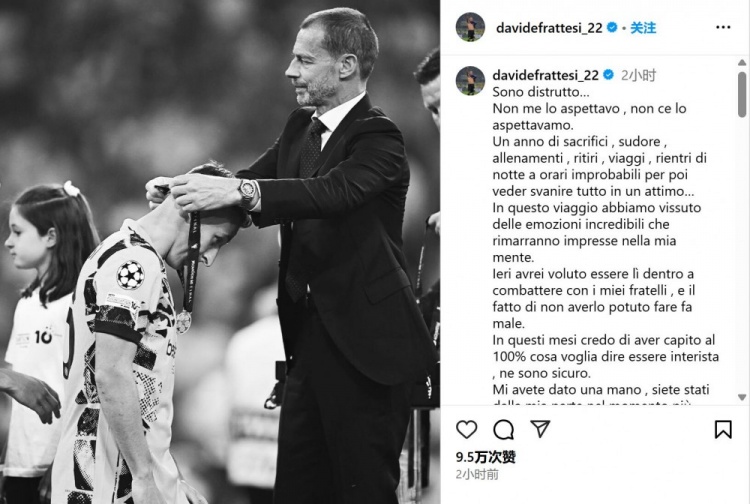Image resolution: width=750 pixels, height=504 pixels.
Task: Click the profile avatar in post header
Action: 470,27
